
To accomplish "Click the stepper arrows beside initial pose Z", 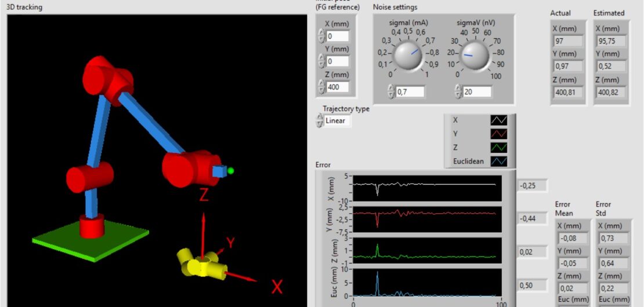I will 321,87.
